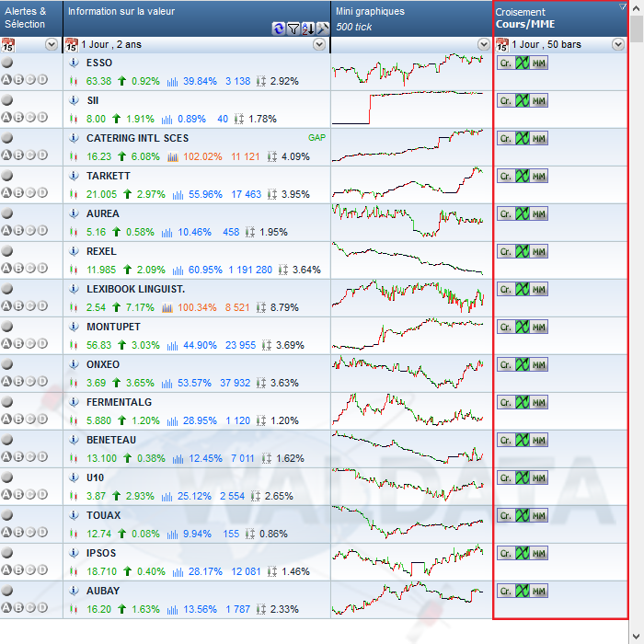Image resolution: width=644 pixels, height=644 pixels.
Task: Click the info icon next to ESSO
Action: (x=74, y=63)
